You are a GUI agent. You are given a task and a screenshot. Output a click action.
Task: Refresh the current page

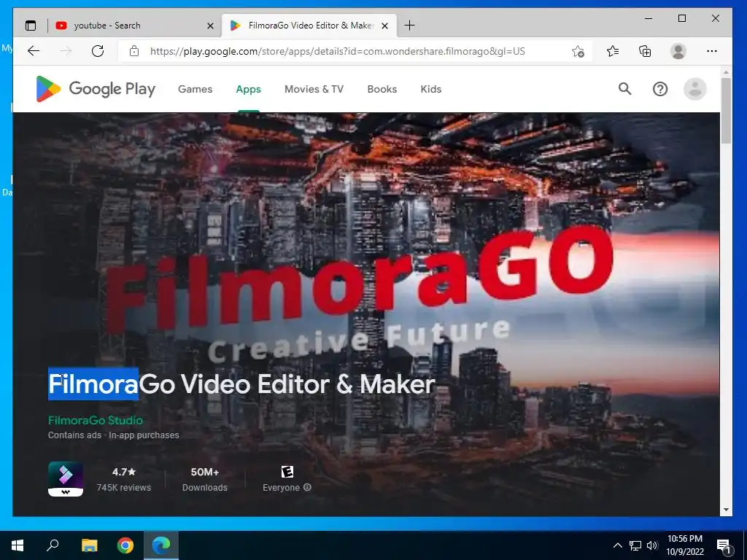tap(98, 51)
